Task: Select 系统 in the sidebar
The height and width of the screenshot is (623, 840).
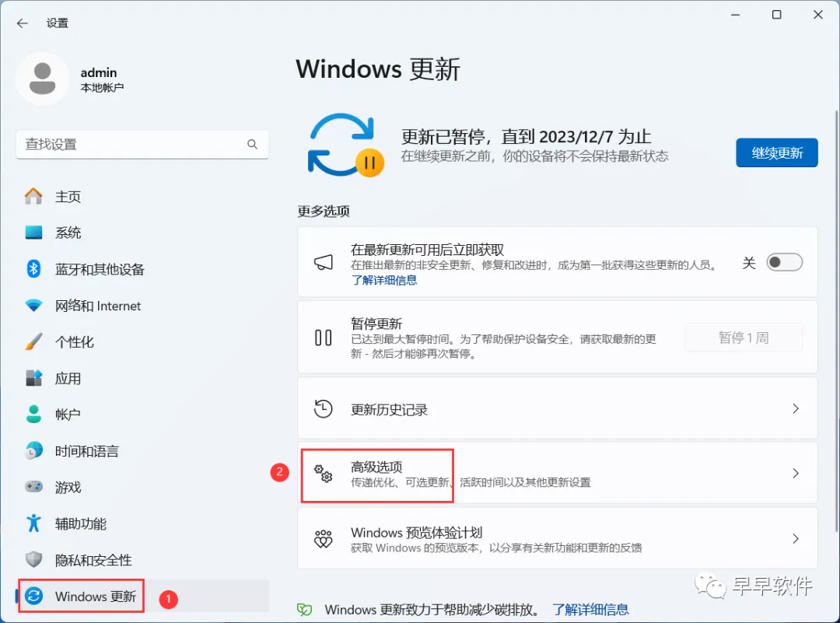Action: tap(142, 233)
